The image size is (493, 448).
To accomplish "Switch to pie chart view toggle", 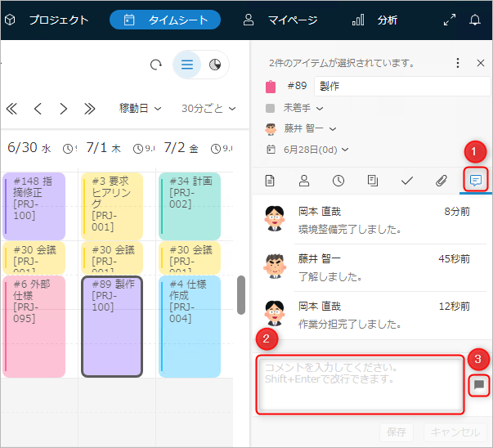I will click(215, 65).
